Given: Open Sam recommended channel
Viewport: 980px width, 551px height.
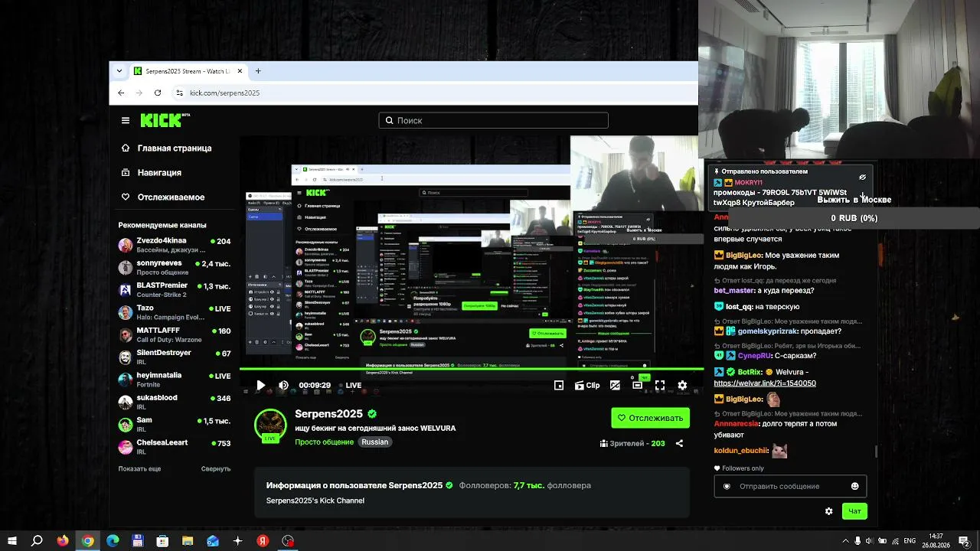Looking at the screenshot, I should coord(175,425).
